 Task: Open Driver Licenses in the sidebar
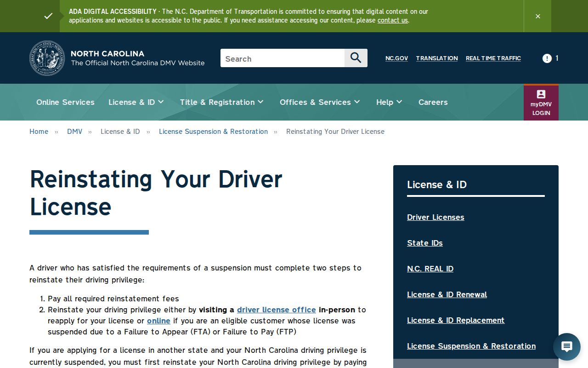click(x=435, y=217)
